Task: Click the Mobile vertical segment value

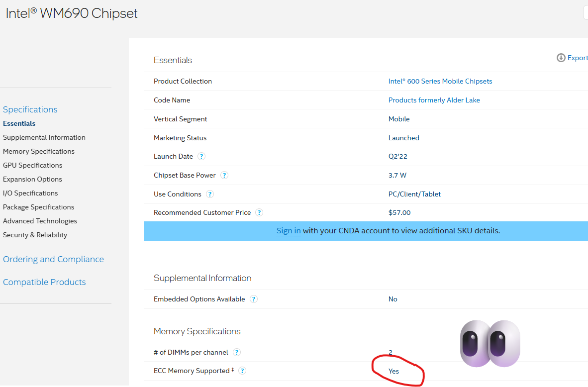Action: pos(398,119)
